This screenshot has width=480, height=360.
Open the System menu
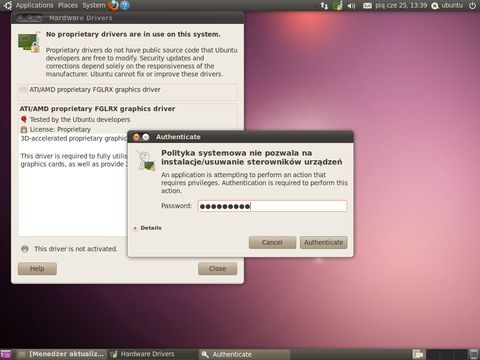pyautogui.click(x=94, y=5)
